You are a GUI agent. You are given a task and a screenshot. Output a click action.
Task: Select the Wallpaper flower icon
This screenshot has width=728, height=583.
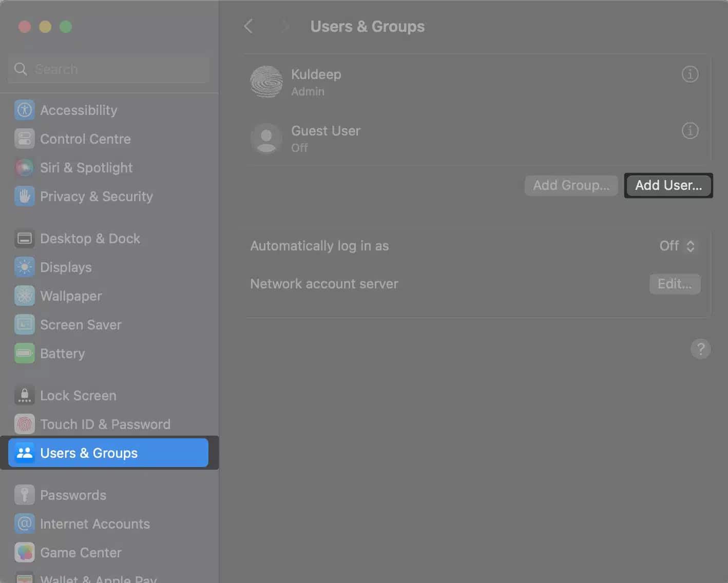point(25,296)
